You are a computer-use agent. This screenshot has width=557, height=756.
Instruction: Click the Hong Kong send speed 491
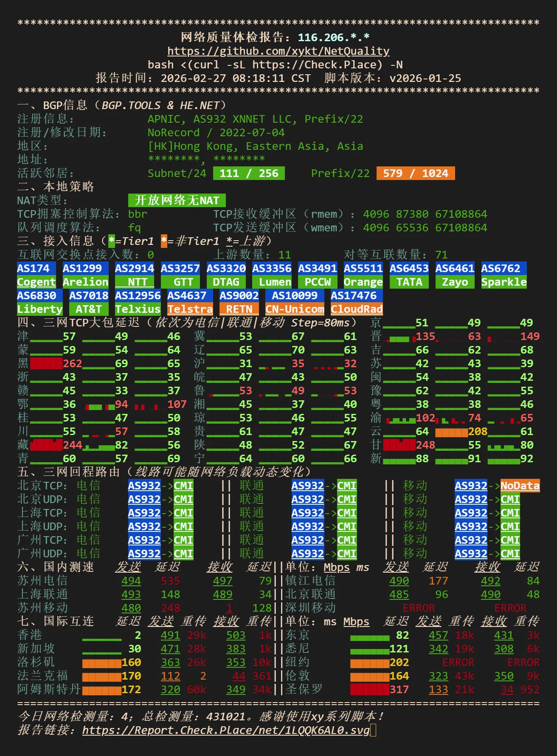tap(170, 635)
